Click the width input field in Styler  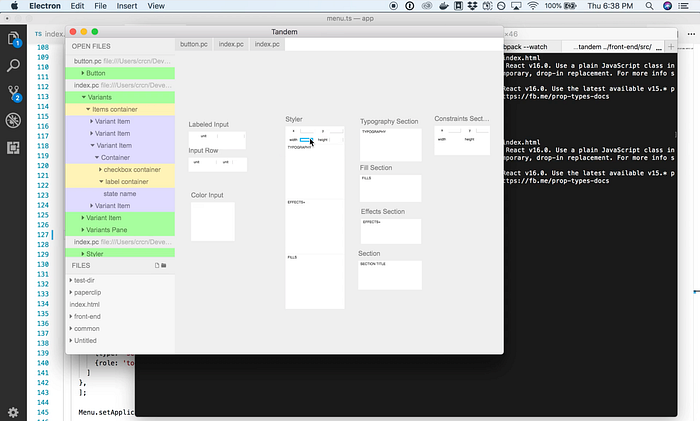point(305,140)
